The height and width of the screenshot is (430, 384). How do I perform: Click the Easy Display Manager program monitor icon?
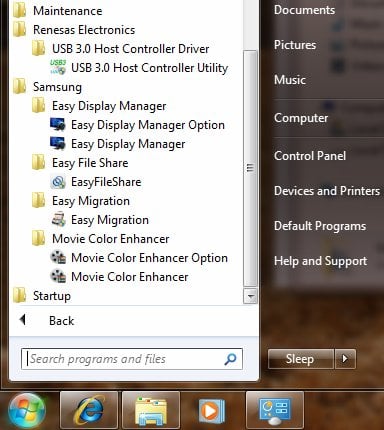58,144
